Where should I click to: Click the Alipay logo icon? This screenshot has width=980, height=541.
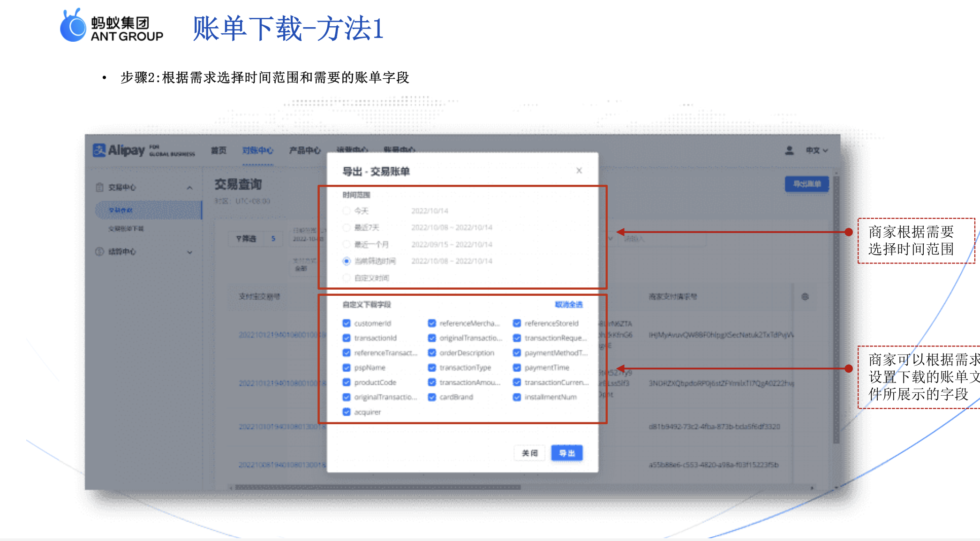pos(99,150)
